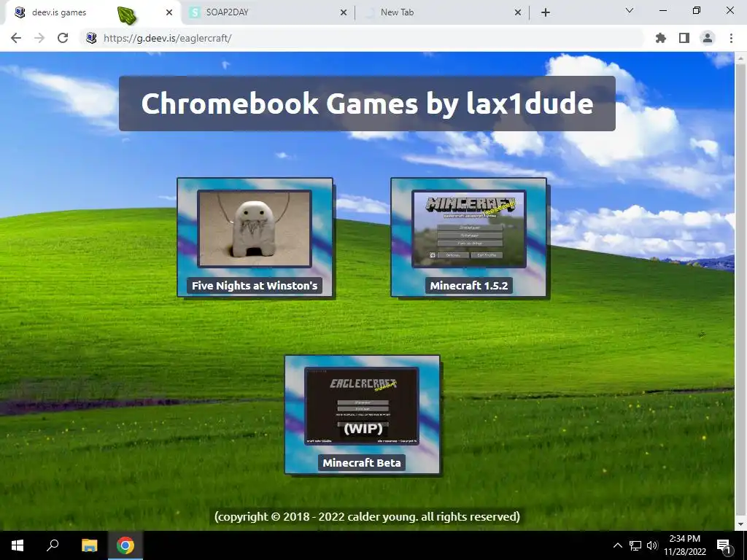Close the New Tab tab

pyautogui.click(x=518, y=13)
